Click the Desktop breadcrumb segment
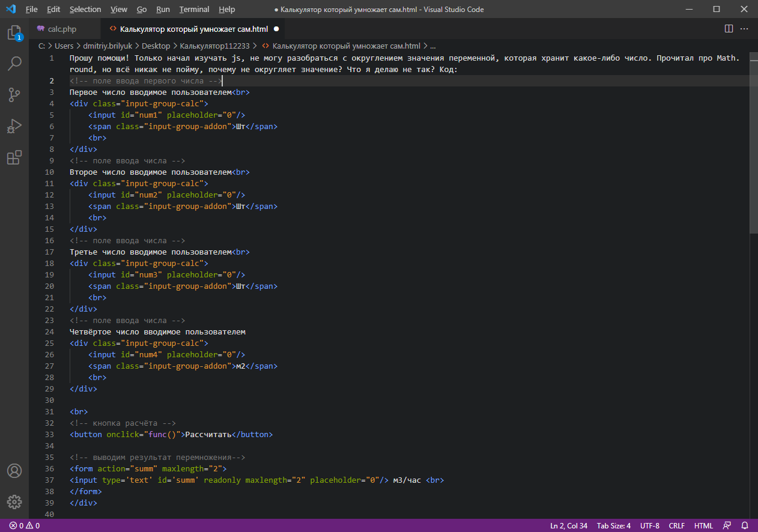This screenshot has width=758, height=532. (156, 46)
